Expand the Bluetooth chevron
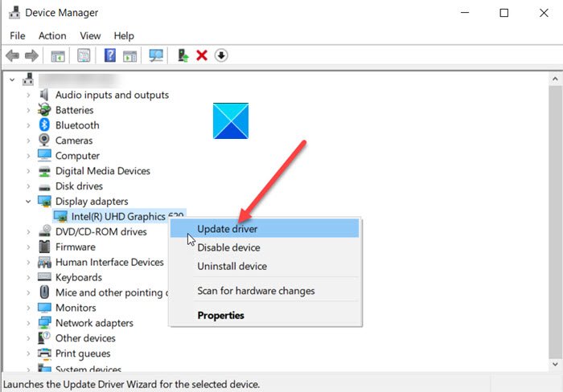This screenshot has height=392, width=563. point(28,125)
